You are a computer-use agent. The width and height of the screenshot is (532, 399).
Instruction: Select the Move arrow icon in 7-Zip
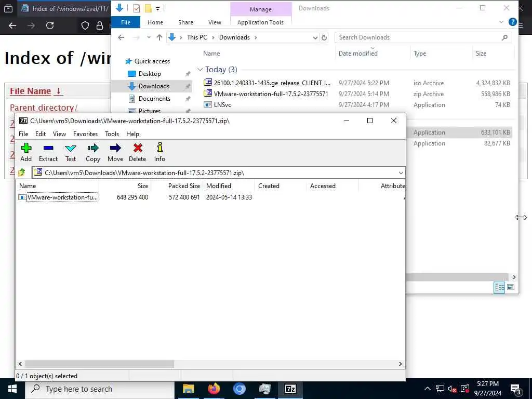coord(115,152)
